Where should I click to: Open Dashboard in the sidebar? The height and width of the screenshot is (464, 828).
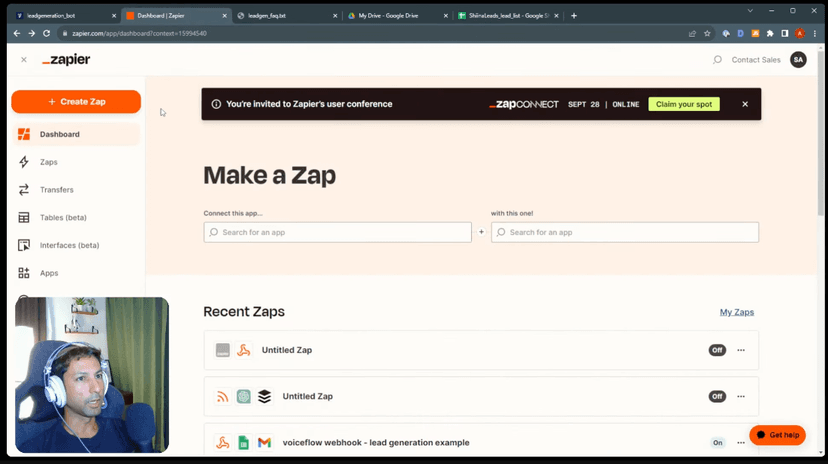(76, 134)
